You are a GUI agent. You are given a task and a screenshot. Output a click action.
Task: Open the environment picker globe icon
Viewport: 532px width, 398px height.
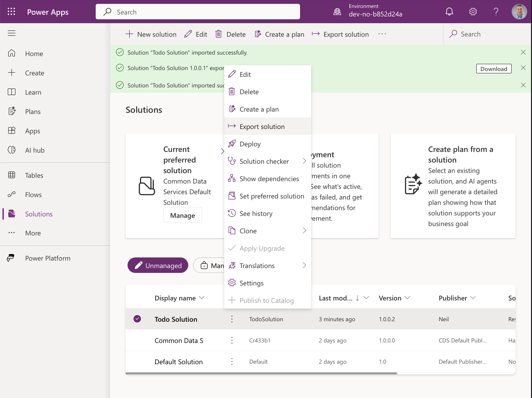pos(337,12)
